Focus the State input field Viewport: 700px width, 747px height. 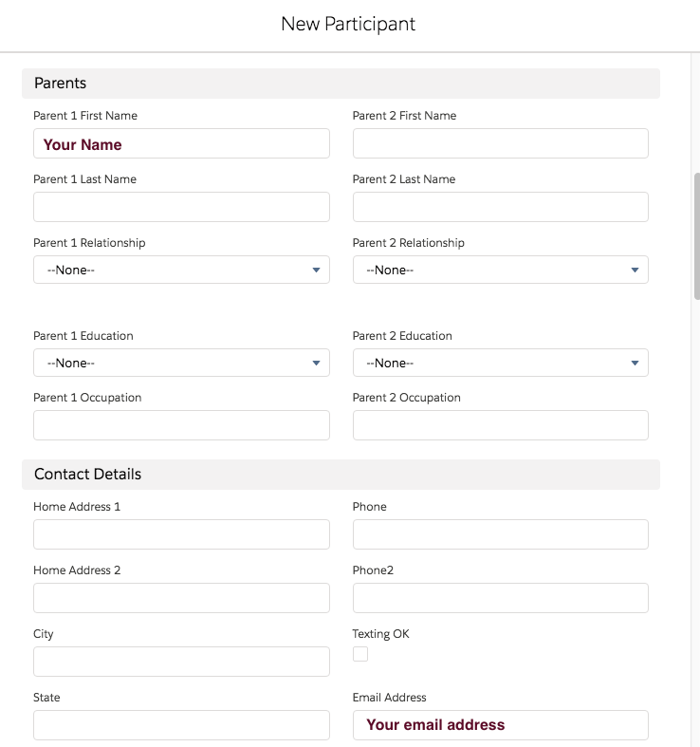181,725
